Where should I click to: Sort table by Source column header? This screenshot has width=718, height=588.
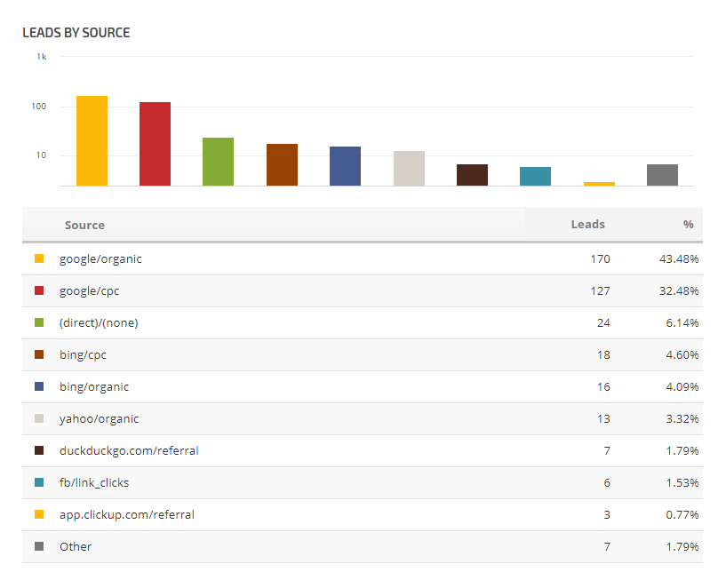click(x=84, y=225)
